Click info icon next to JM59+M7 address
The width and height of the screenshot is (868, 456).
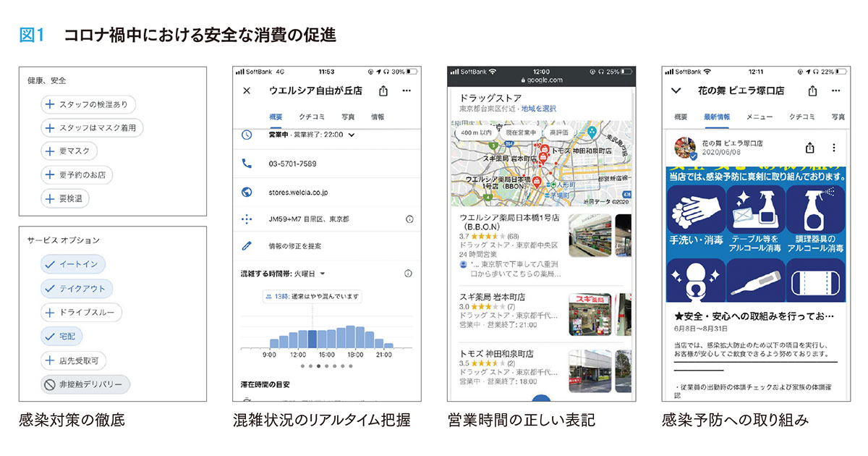point(409,219)
